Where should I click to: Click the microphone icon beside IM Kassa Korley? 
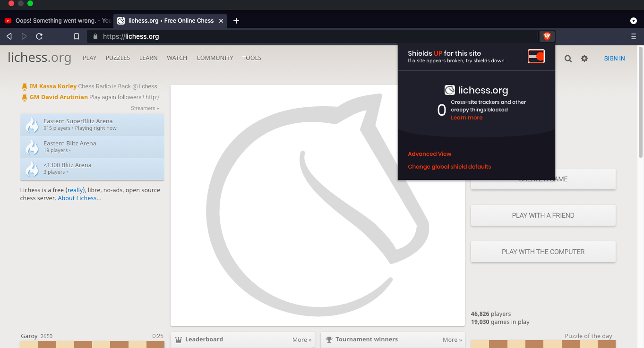click(x=25, y=86)
